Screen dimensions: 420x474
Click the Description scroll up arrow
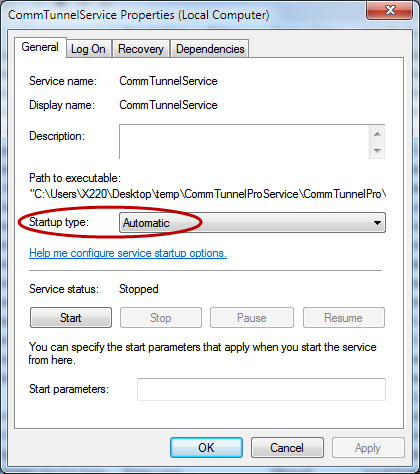pos(377,134)
